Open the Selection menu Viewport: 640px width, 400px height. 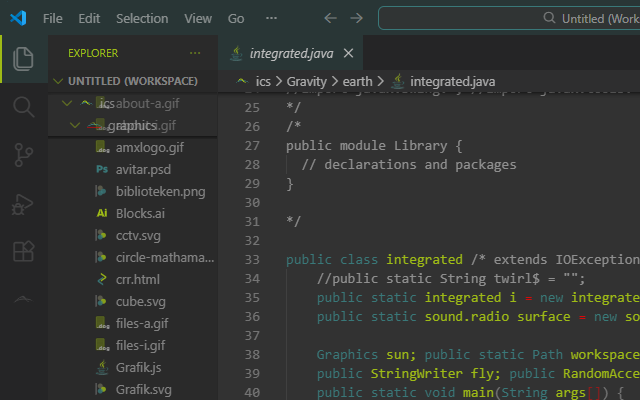142,18
